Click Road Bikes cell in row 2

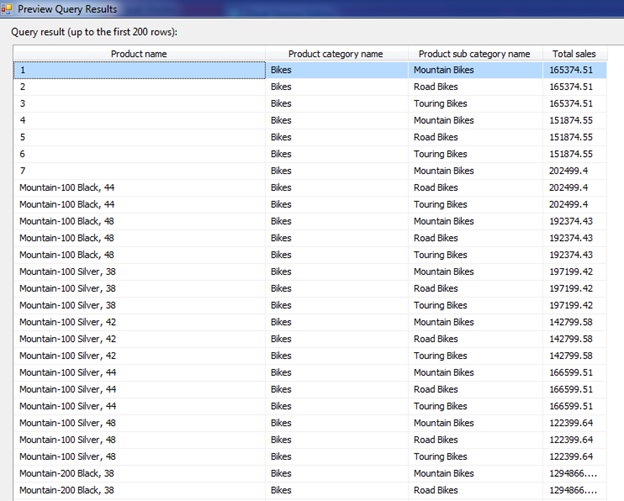pyautogui.click(x=475, y=87)
